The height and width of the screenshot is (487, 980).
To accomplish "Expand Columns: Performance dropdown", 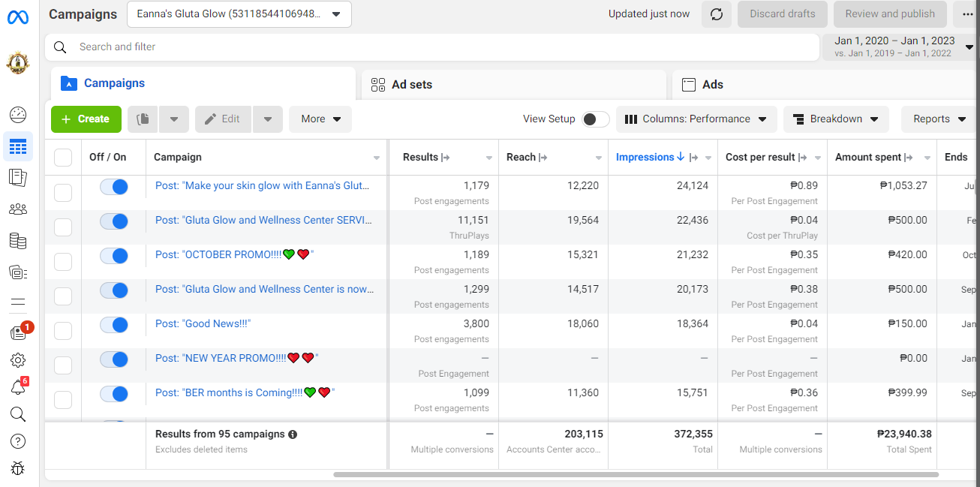I will [x=696, y=119].
